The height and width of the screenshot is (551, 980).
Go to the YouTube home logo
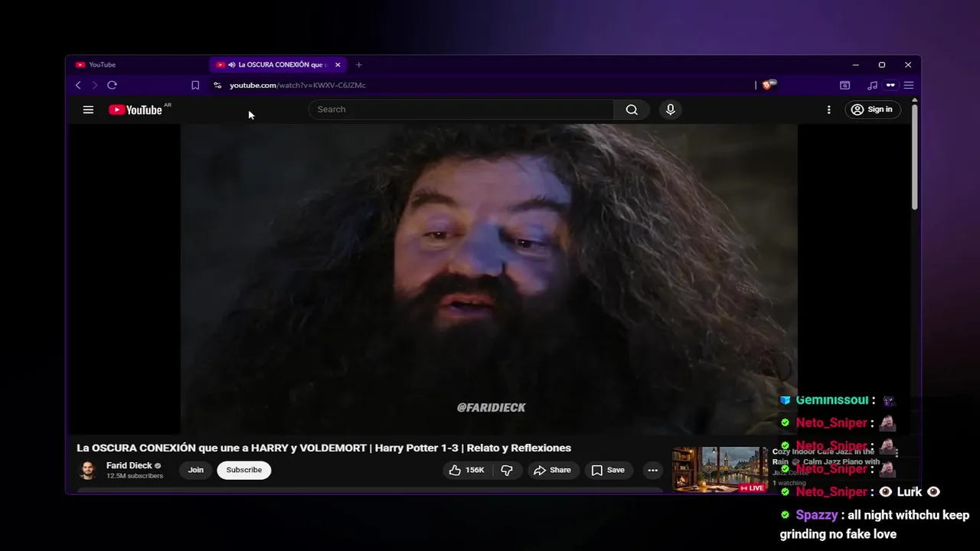pos(136,109)
